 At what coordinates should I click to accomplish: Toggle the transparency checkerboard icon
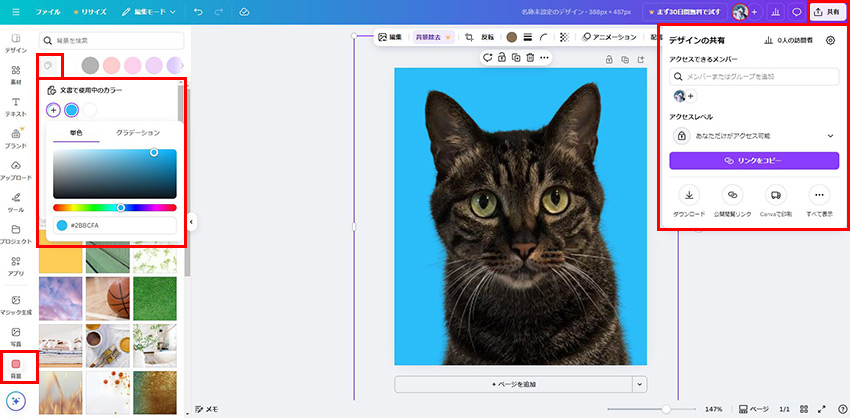565,37
